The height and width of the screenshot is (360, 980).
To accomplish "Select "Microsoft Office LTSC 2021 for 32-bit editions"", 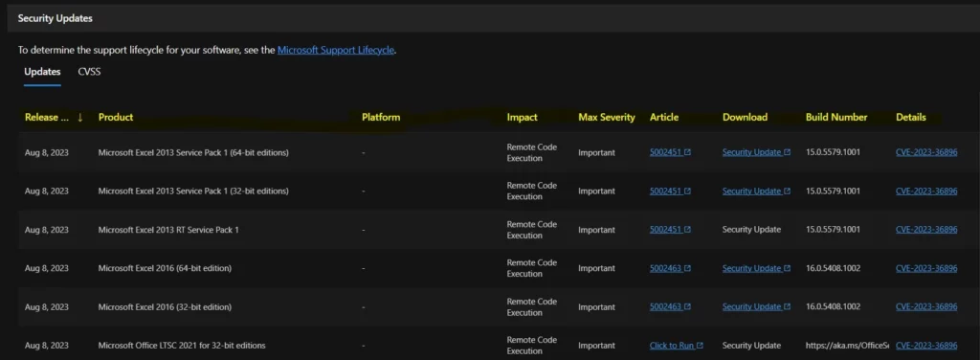I will (x=182, y=346).
